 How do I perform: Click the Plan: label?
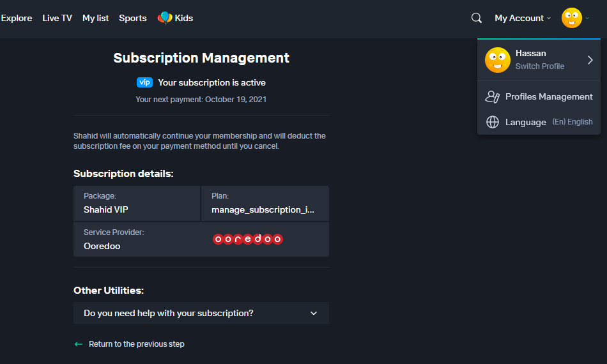coord(220,196)
